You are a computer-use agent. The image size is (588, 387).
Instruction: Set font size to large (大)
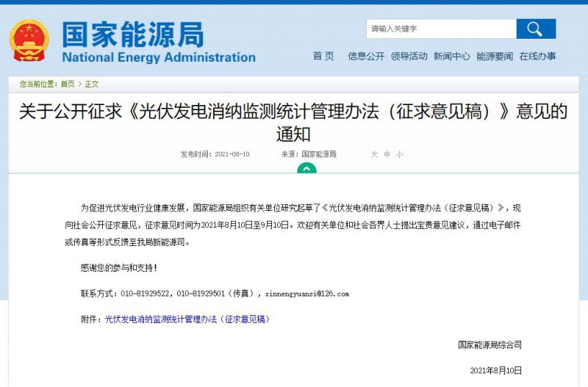tap(374, 154)
